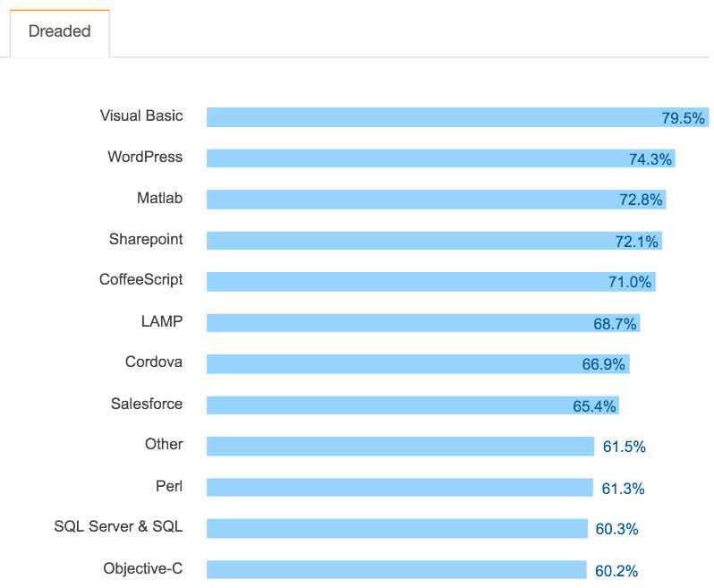The image size is (714, 588).
Task: Select the Perl bar
Action: 399,487
